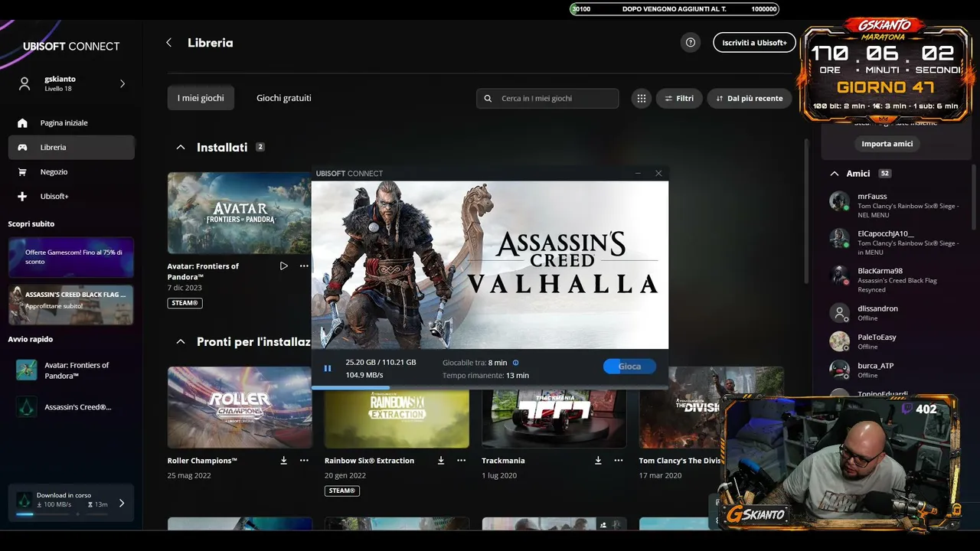980x551 pixels.
Task: Click PaleToEasy friend avatar
Action: pyautogui.click(x=840, y=341)
